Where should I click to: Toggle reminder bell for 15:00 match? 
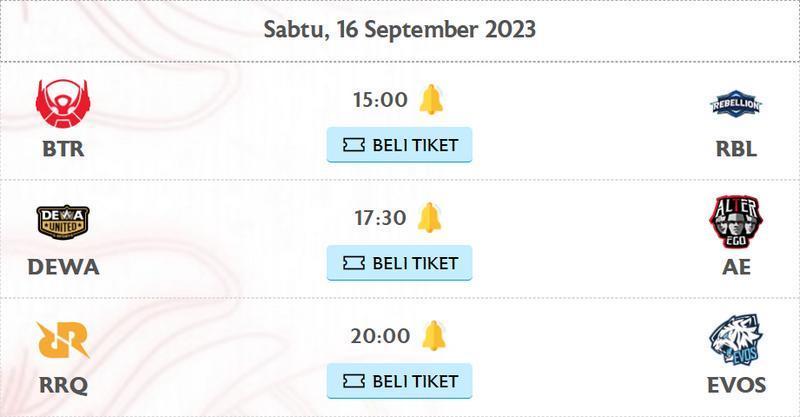click(x=431, y=100)
